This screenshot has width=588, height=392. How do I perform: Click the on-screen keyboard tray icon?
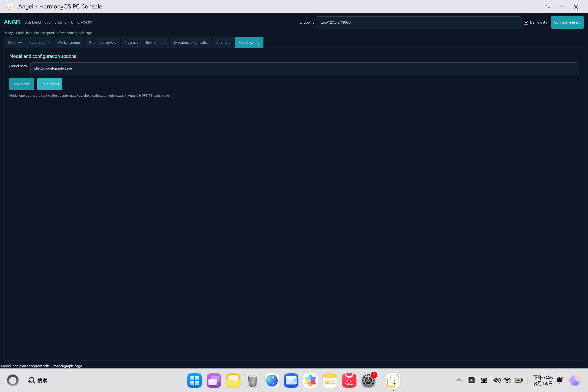pos(484,381)
